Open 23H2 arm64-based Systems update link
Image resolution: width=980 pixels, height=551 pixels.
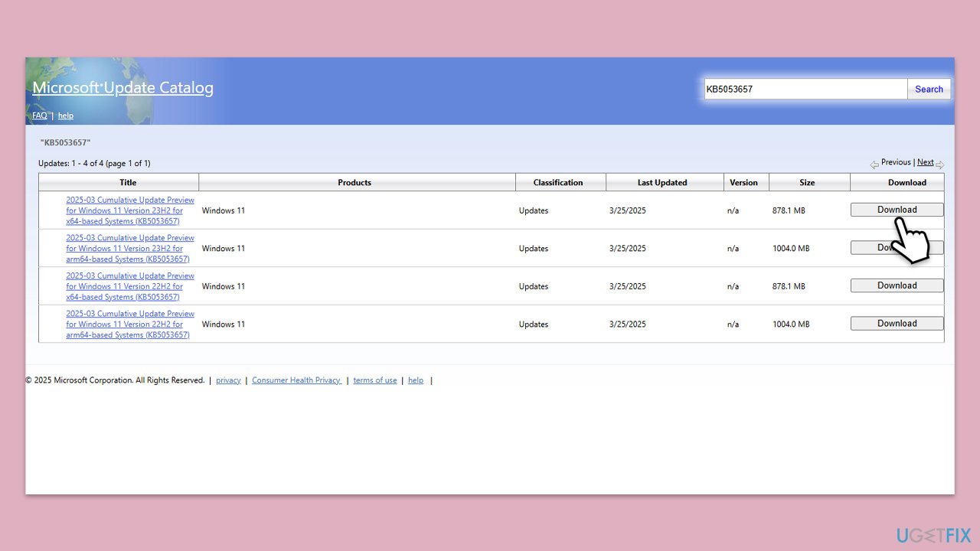point(130,249)
